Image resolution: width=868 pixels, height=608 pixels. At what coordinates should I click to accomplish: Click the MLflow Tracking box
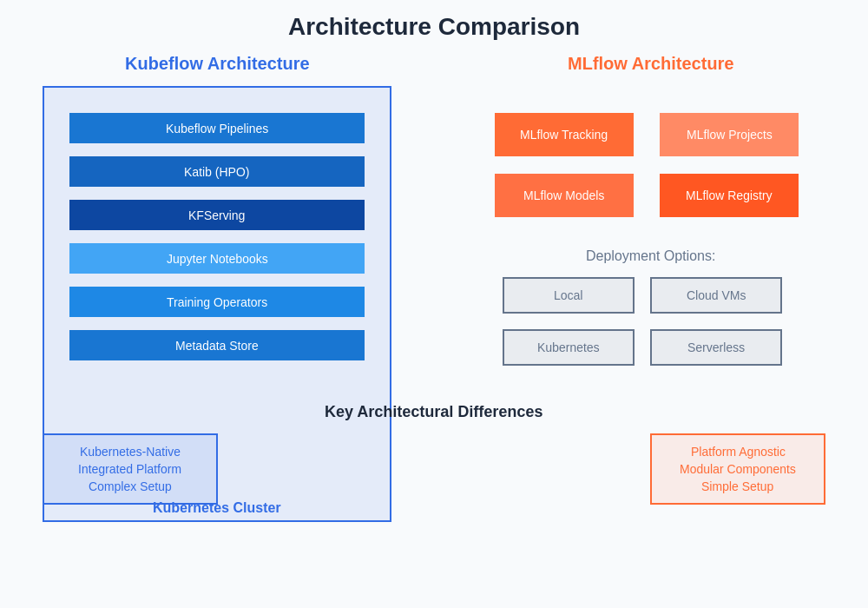pos(564,135)
